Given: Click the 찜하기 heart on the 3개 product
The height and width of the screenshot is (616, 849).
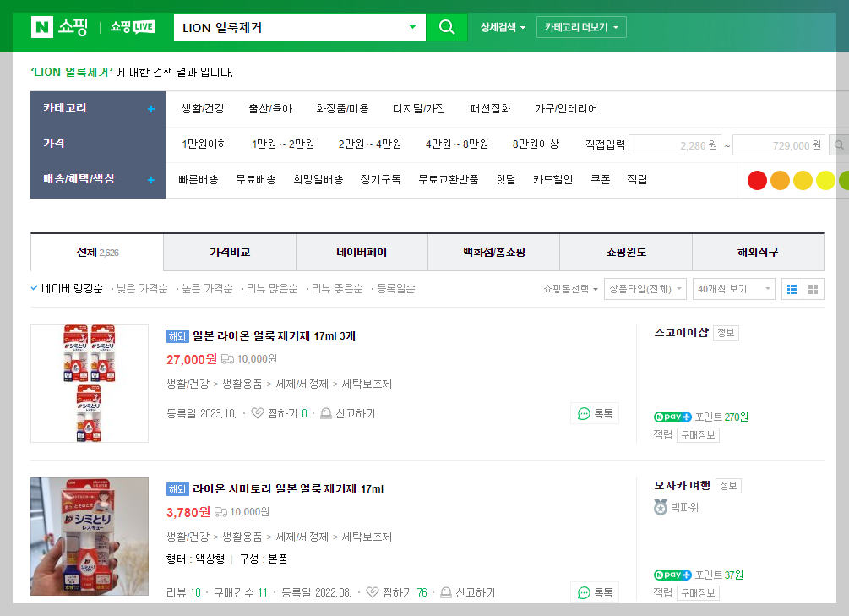Looking at the screenshot, I should (x=258, y=413).
